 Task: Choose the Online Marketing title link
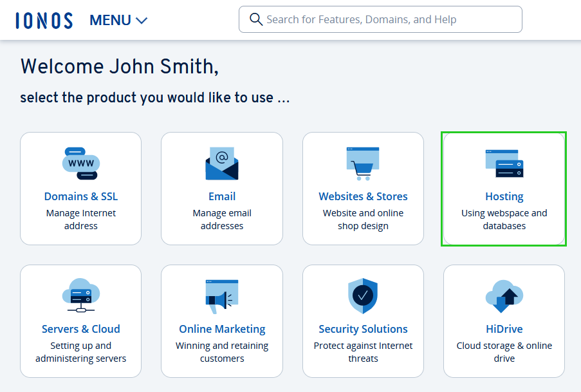point(222,329)
